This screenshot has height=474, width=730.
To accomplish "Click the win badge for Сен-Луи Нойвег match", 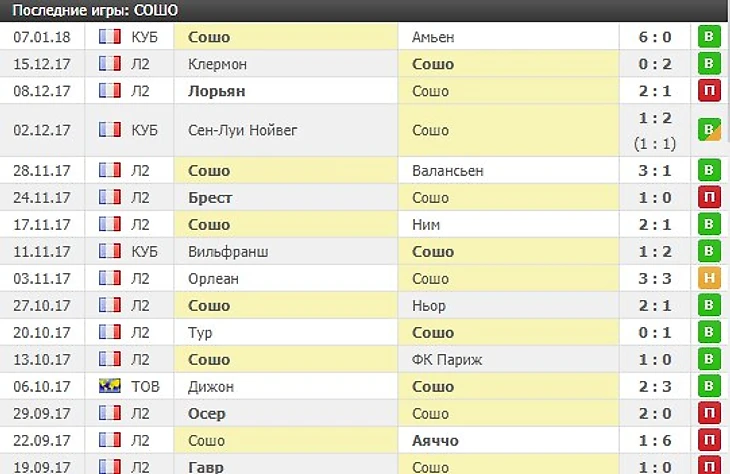I will click(709, 130).
